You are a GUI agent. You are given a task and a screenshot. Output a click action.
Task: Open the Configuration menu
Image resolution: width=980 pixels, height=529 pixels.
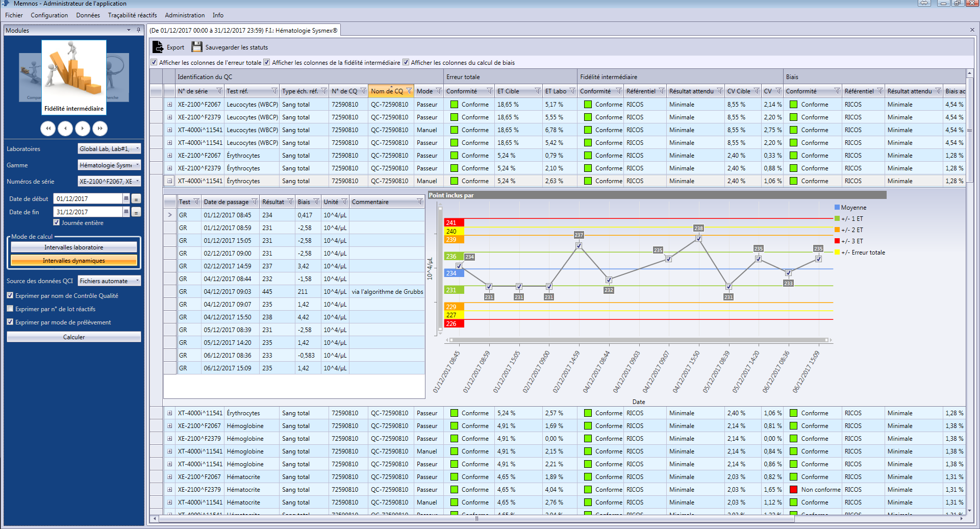click(49, 15)
